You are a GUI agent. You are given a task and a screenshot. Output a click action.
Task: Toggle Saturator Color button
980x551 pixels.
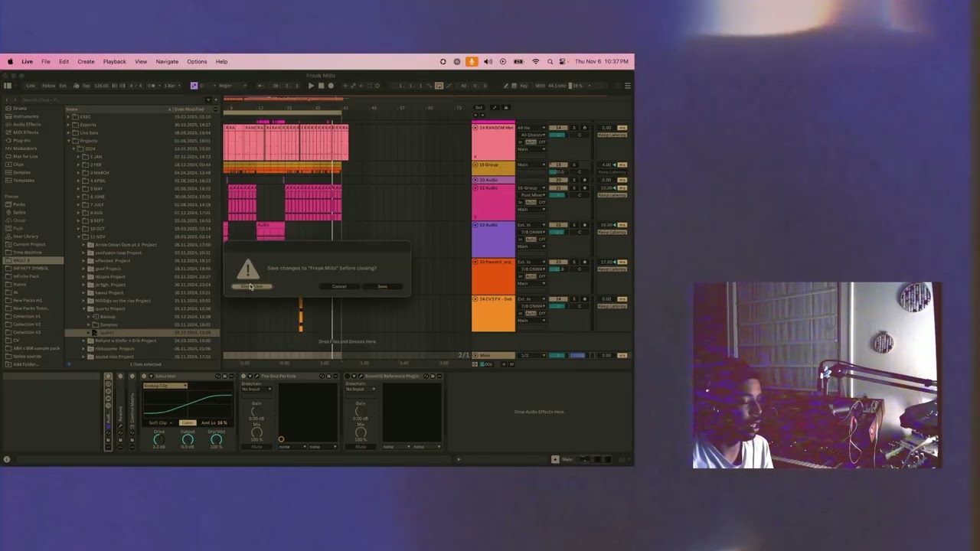188,422
